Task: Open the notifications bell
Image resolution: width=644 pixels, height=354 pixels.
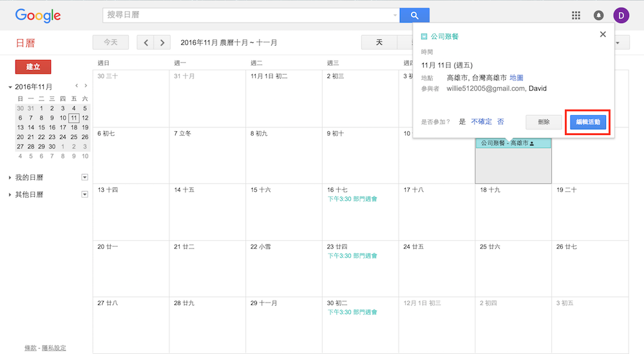Action: tap(598, 15)
